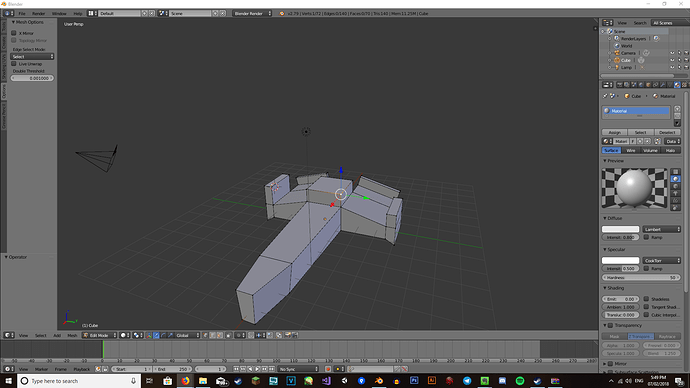Image resolution: width=690 pixels, height=388 pixels.
Task: Enable the Diffuse Ramp checkbox
Action: [x=646, y=237]
